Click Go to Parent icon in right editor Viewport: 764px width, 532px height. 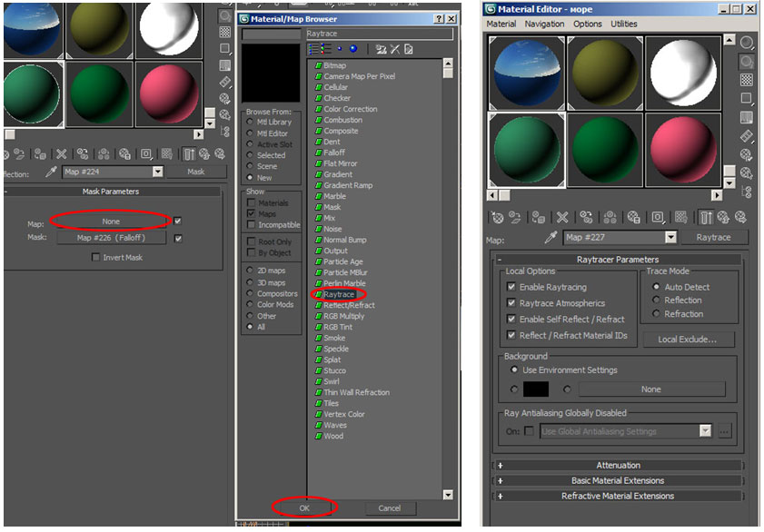[723, 217]
